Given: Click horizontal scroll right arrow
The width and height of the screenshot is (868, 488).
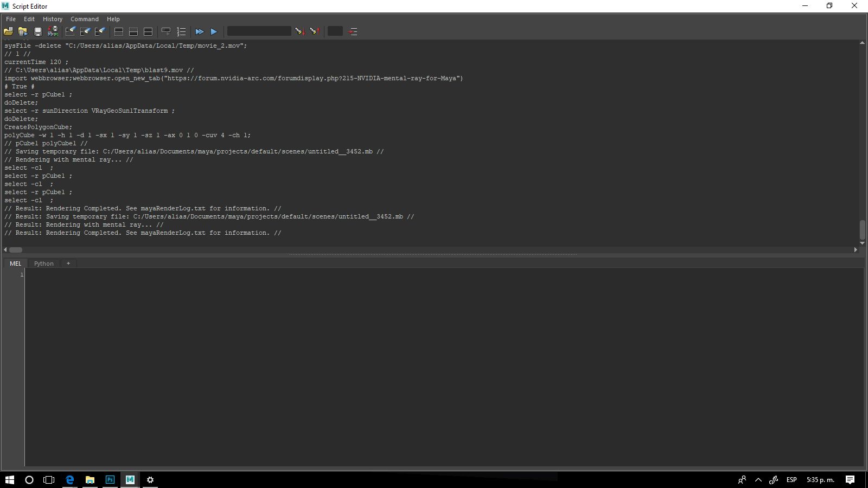Looking at the screenshot, I should coord(856,250).
